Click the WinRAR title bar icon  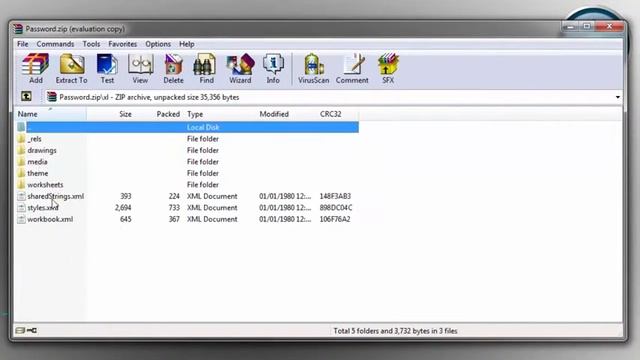coord(18,29)
